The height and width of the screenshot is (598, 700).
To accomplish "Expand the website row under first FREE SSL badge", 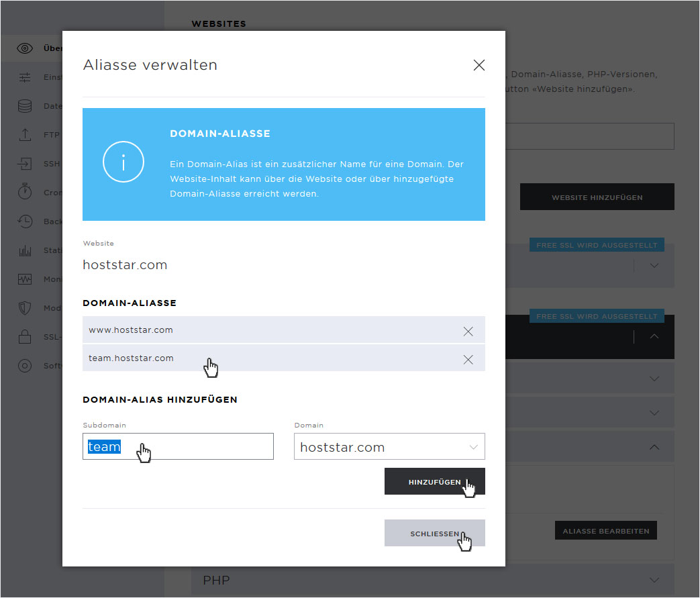I will 654,266.
